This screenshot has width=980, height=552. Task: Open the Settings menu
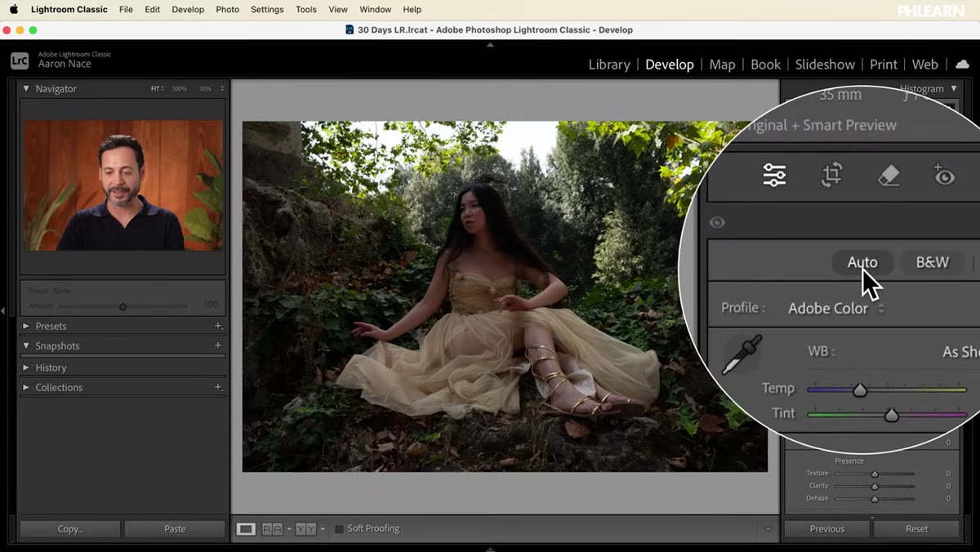(267, 9)
